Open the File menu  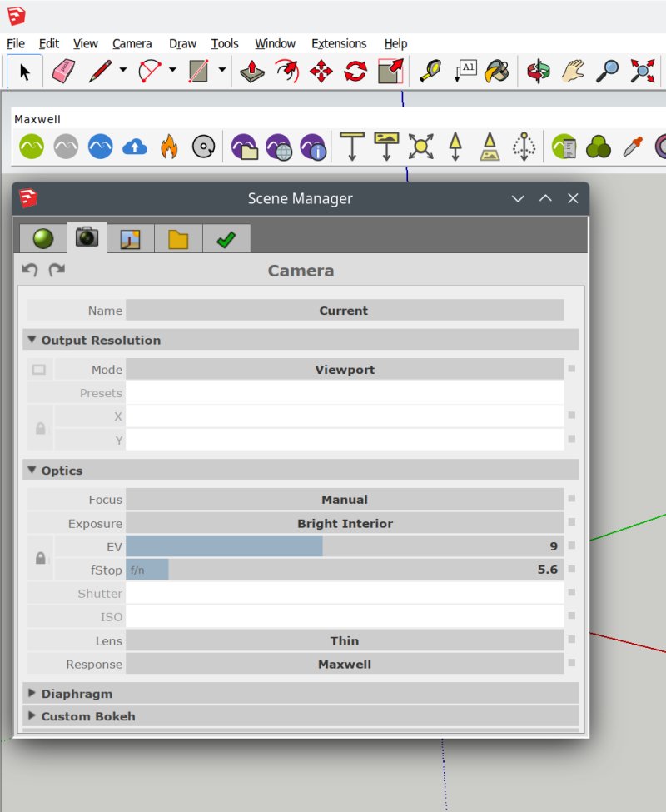pos(16,43)
